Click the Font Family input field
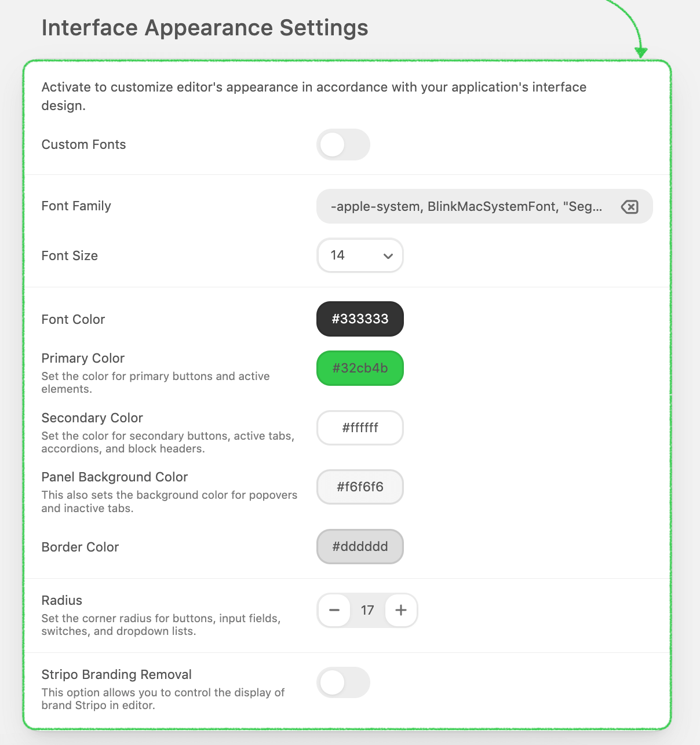 tap(466, 207)
